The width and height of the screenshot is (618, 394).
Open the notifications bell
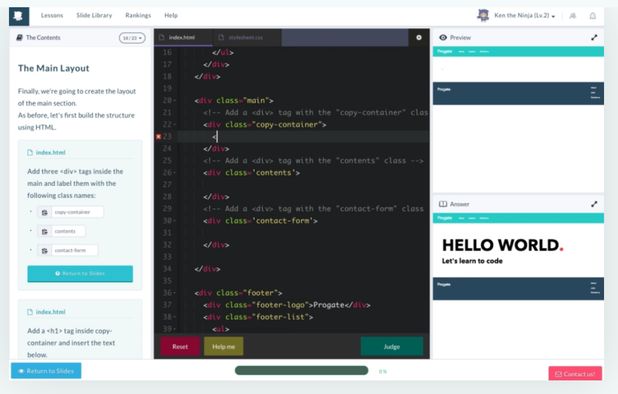pos(592,16)
